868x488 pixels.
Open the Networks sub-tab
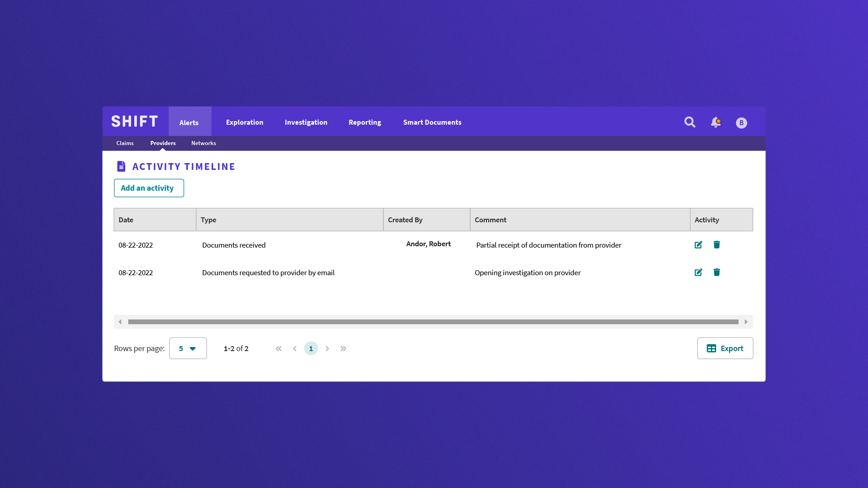(x=203, y=143)
